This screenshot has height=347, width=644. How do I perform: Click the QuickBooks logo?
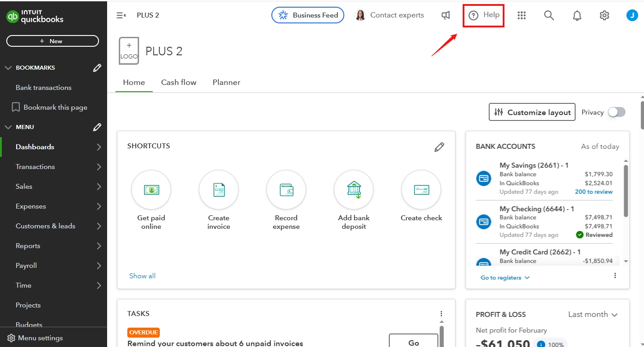click(x=35, y=17)
